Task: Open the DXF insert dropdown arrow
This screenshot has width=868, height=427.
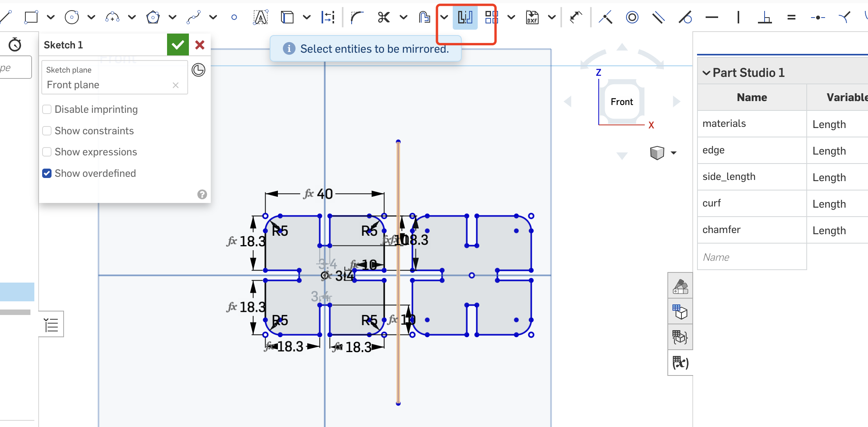Action: (x=552, y=17)
